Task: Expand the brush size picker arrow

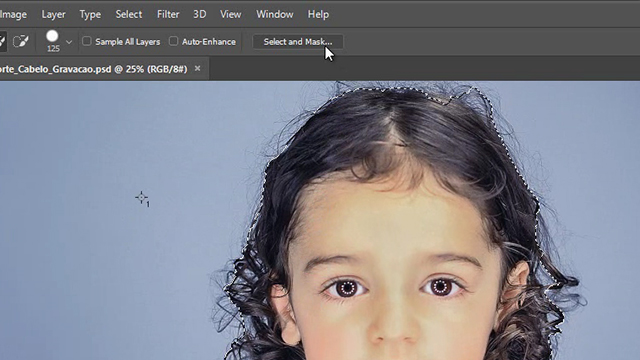Action: coord(69,42)
